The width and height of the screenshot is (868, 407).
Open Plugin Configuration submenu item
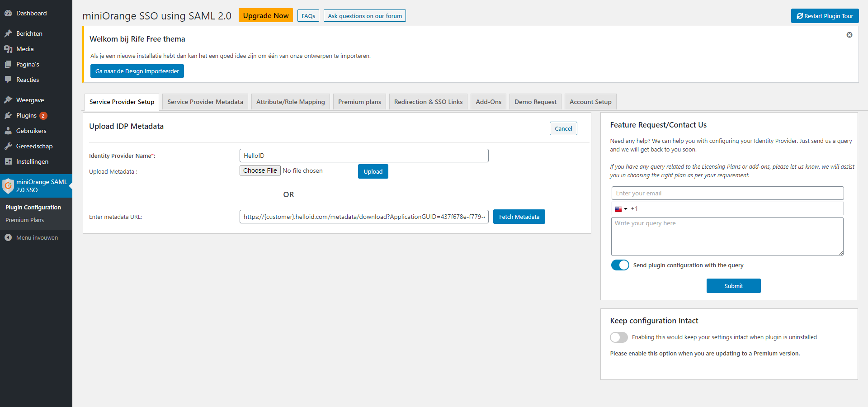point(33,207)
